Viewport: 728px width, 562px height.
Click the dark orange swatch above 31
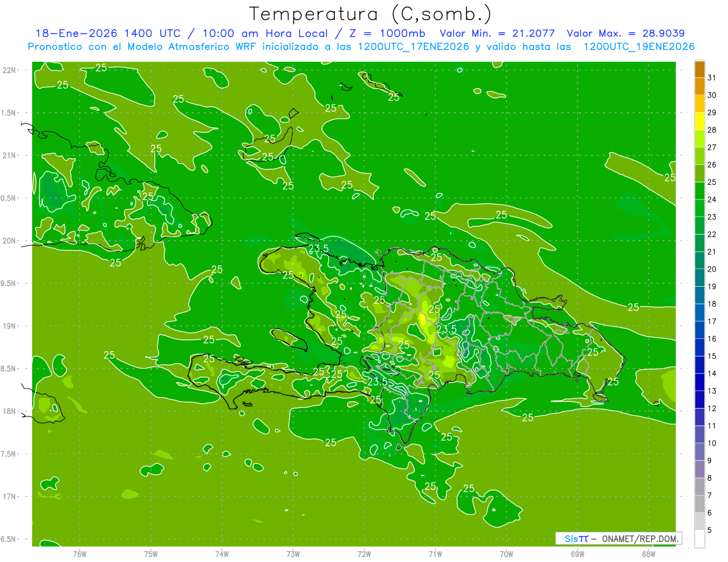click(699, 69)
